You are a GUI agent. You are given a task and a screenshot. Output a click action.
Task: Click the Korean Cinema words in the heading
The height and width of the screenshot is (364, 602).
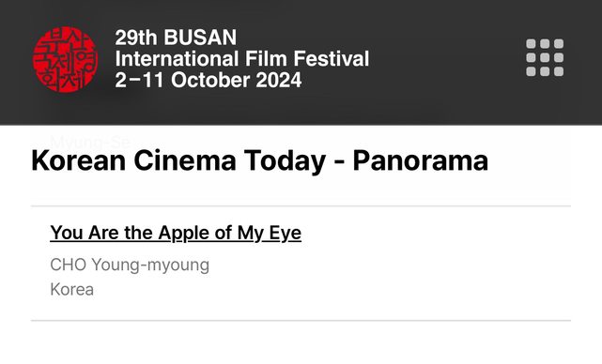(x=133, y=160)
